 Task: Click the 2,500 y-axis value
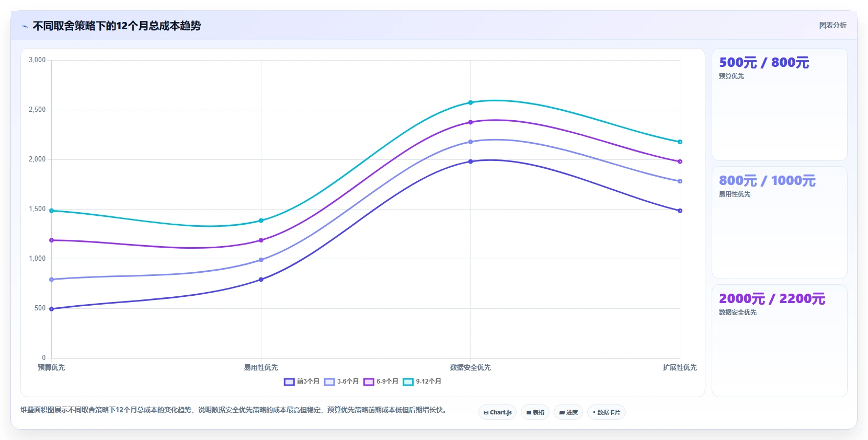[37, 110]
